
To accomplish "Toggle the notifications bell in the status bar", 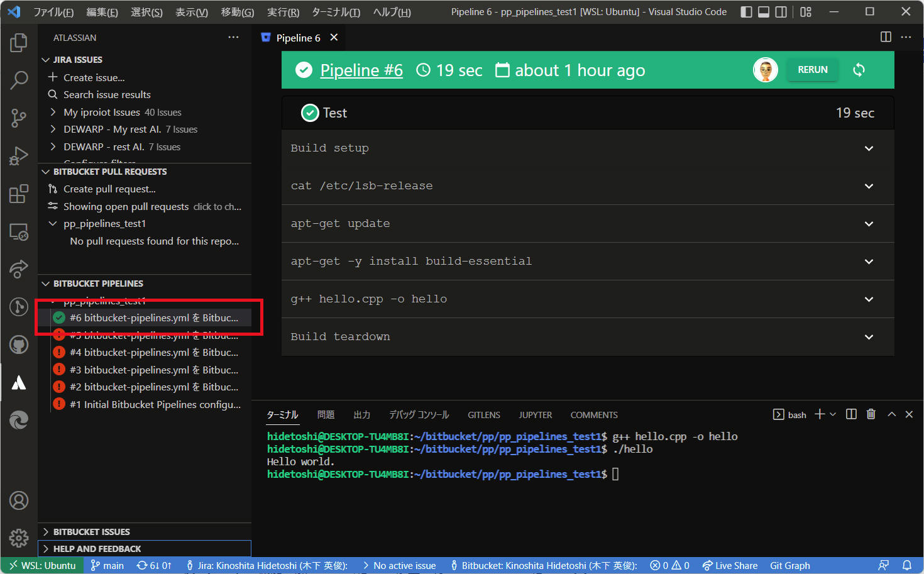I will (x=908, y=565).
